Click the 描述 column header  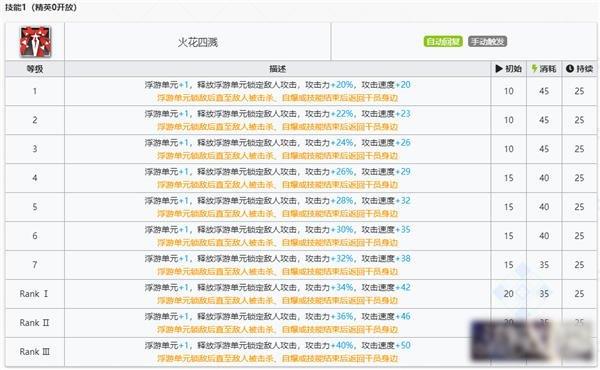point(278,69)
